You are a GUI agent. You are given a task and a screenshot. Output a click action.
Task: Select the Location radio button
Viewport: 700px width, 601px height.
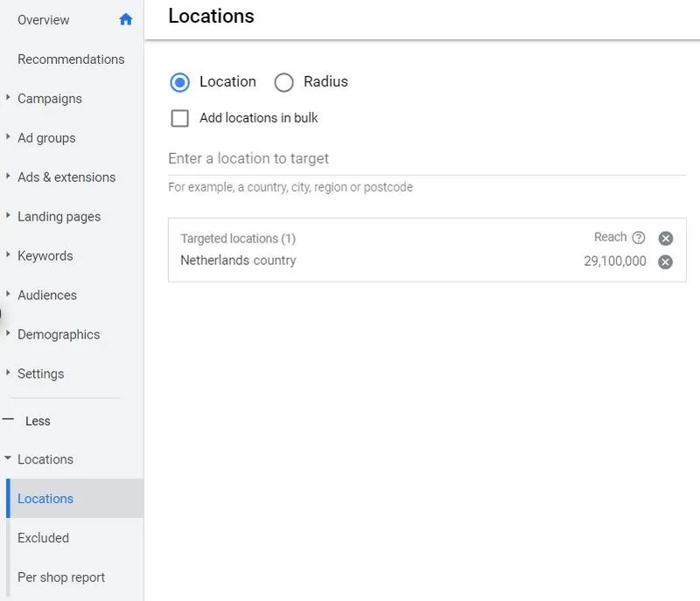(180, 82)
